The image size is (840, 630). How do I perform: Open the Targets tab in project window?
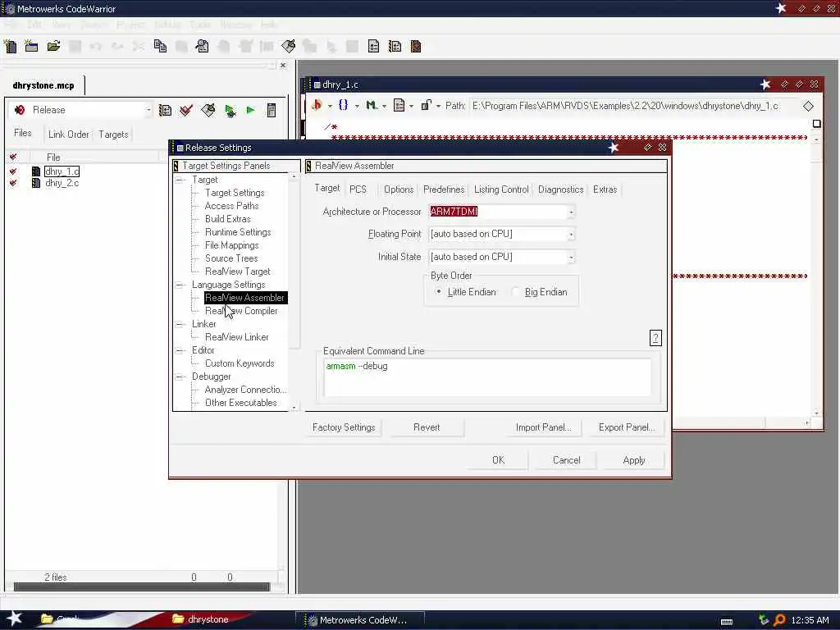(113, 134)
